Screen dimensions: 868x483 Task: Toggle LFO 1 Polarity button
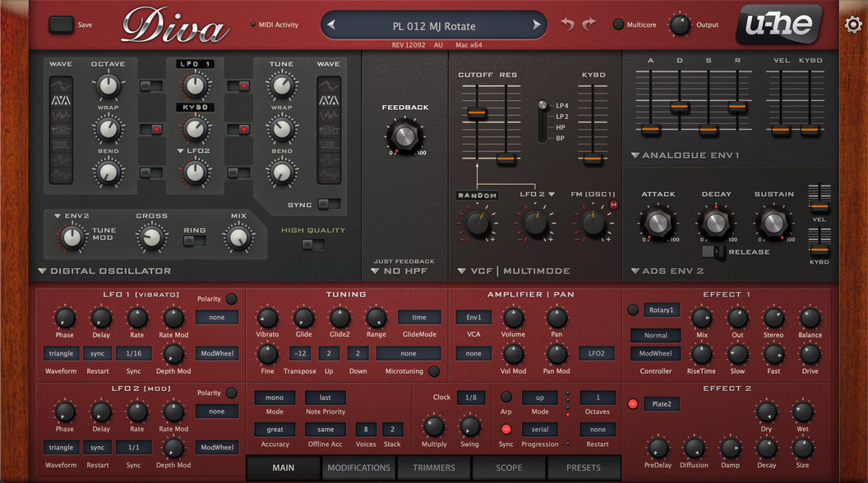pos(232,299)
